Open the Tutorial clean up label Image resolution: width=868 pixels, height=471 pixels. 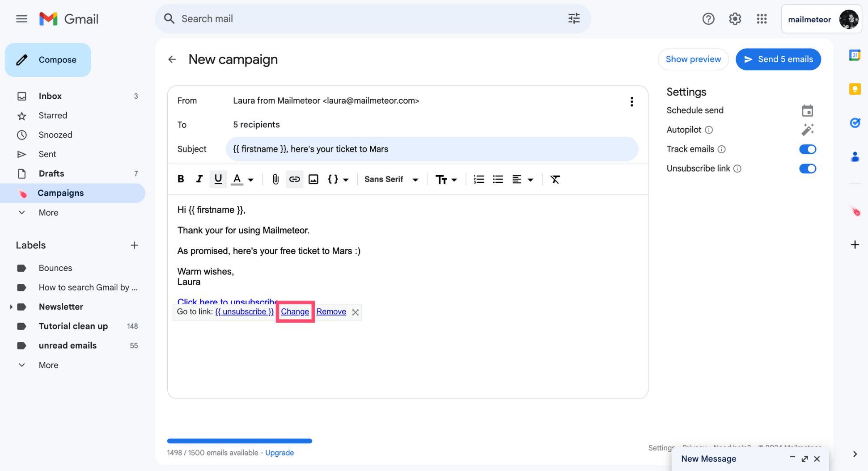73,326
